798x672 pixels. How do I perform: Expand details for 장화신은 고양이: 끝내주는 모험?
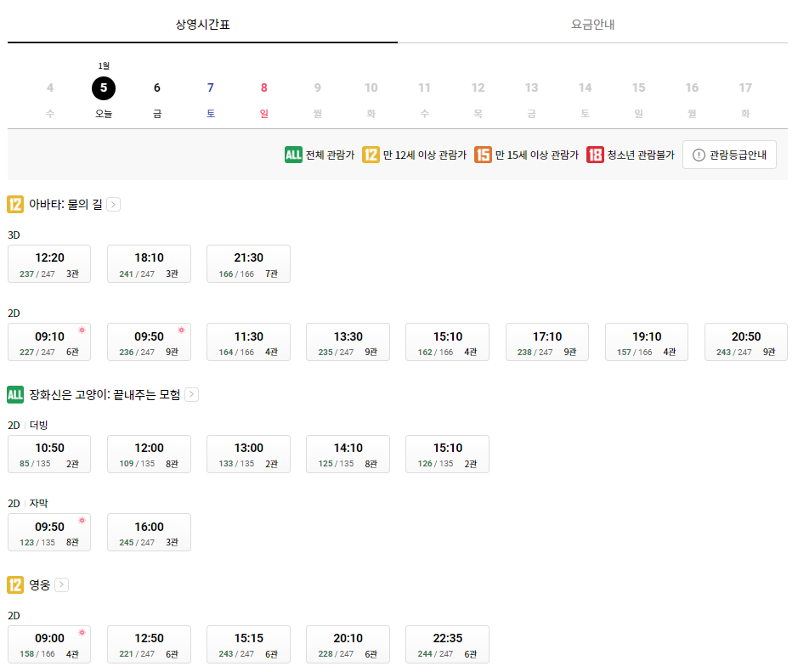click(191, 395)
